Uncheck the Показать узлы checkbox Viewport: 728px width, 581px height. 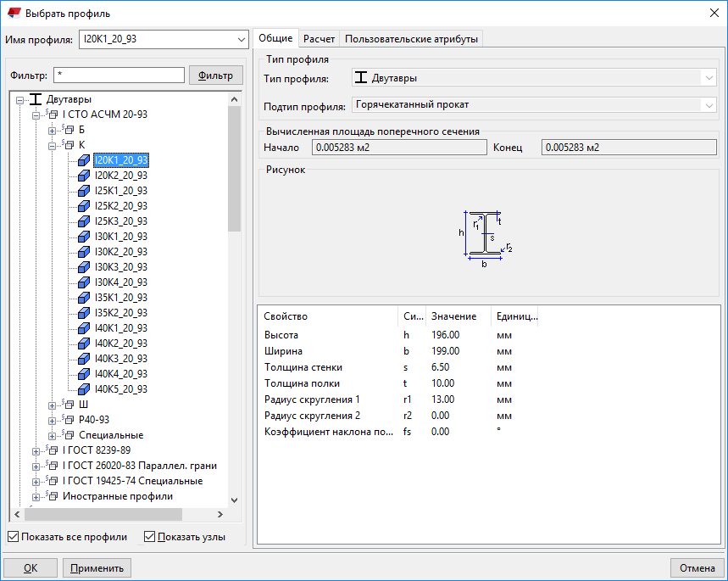pyautogui.click(x=150, y=537)
